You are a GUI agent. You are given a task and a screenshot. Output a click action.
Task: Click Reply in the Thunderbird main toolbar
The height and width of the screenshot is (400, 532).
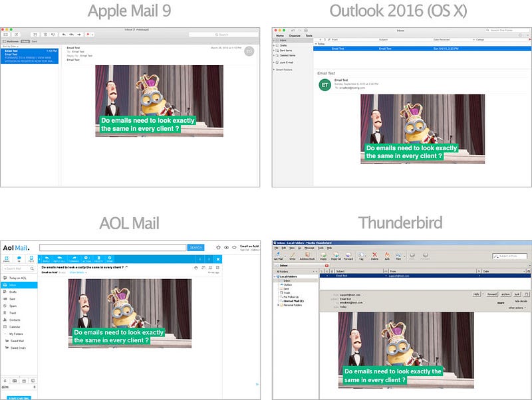pyautogui.click(x=323, y=256)
